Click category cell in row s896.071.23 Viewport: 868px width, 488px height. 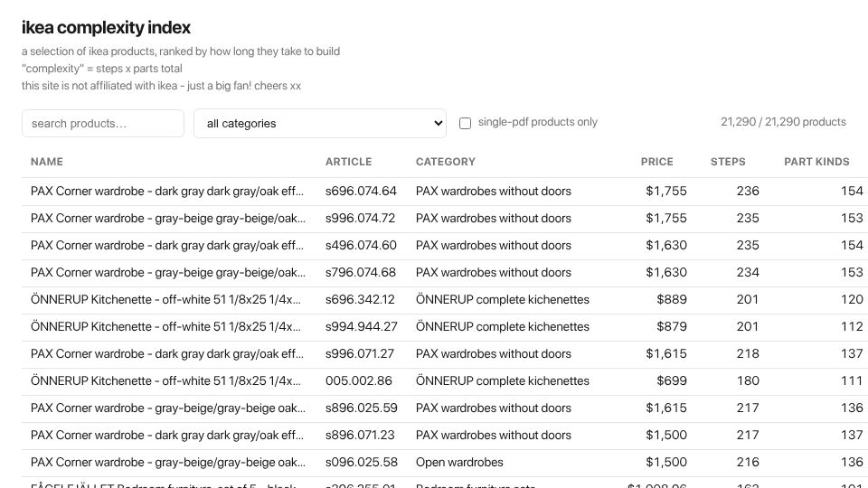tap(494, 435)
